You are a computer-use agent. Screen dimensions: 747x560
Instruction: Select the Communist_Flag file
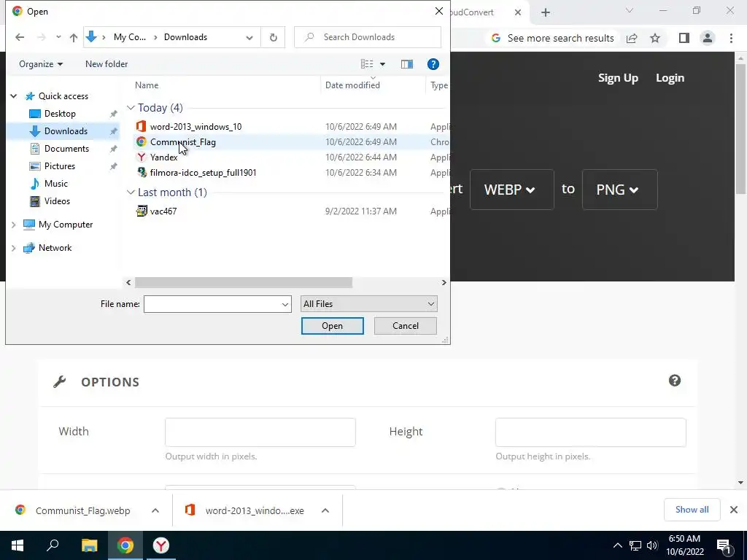[x=183, y=142]
